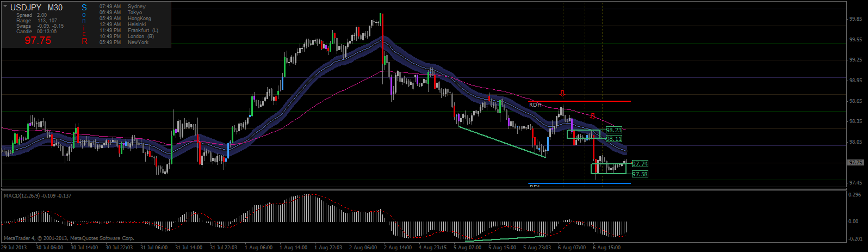Viewport: 868px width, 252px height.
Task: Click the 98.23 price label
Action: pos(613,130)
